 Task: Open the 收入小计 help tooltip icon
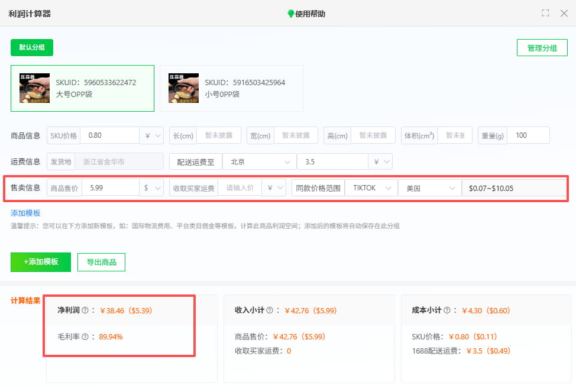coord(270,309)
